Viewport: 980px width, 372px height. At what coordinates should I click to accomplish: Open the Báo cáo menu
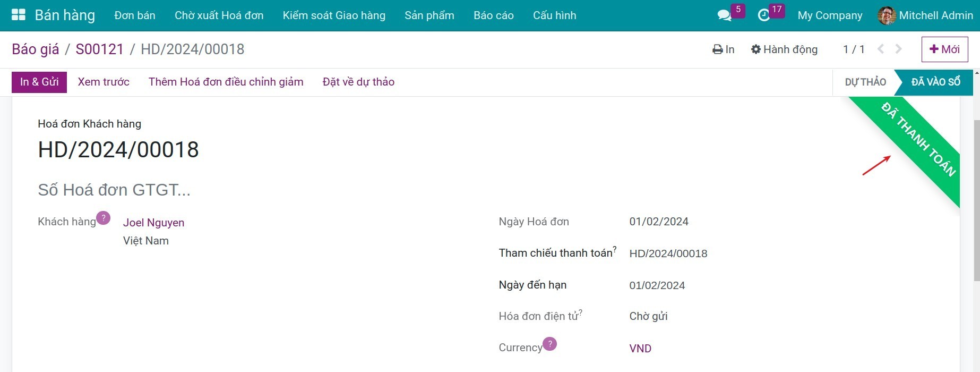[494, 15]
